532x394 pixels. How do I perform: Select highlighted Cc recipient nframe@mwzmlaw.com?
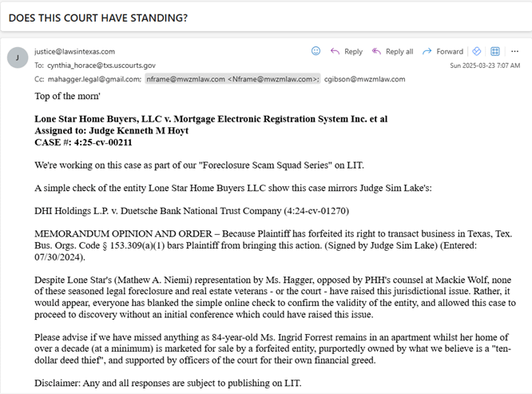point(232,79)
